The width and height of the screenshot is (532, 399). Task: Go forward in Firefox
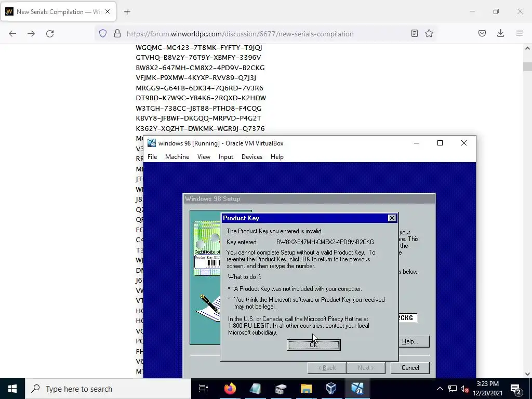tap(31, 34)
